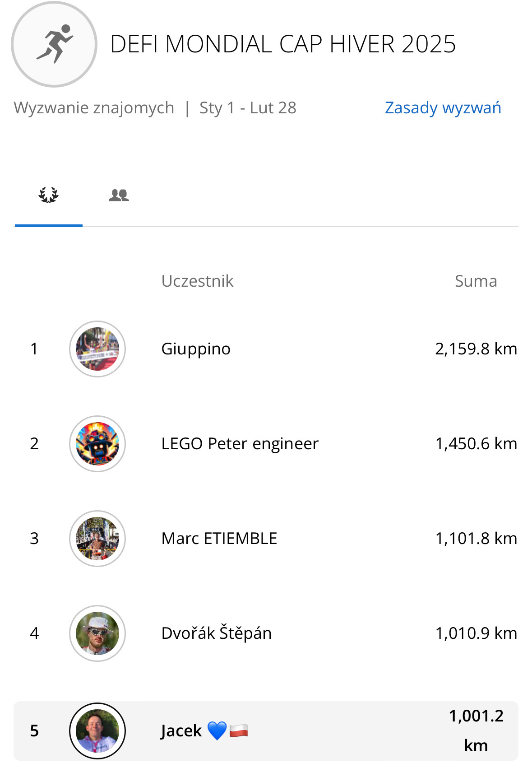Open the Giuppino participant name
Viewport: 532px width, 777px height.
196,349
